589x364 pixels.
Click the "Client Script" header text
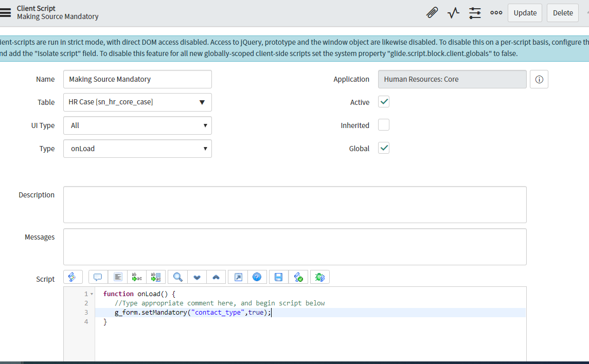pyautogui.click(x=36, y=8)
